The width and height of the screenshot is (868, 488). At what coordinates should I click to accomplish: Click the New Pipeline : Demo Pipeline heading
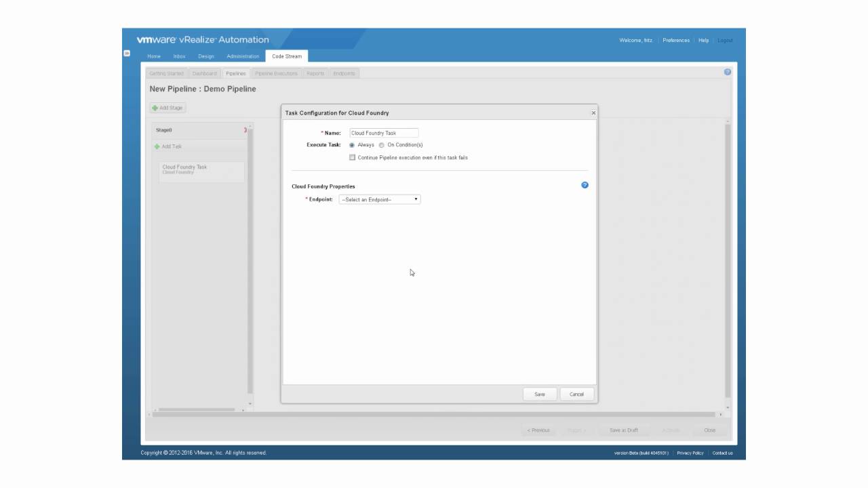pos(203,89)
